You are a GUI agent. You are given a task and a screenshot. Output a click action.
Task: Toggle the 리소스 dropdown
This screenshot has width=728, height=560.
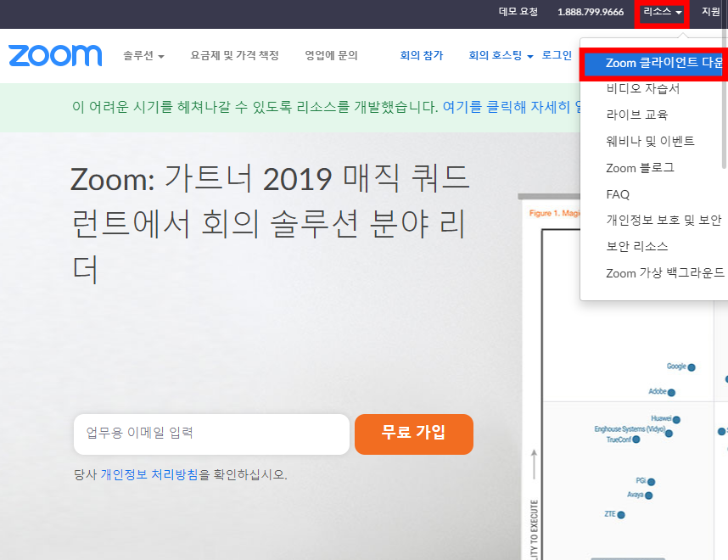tap(662, 12)
